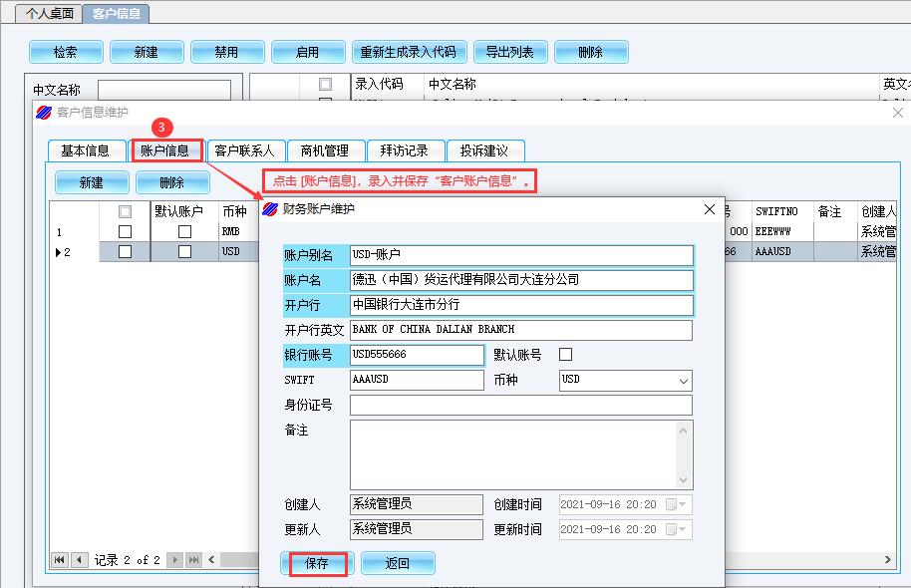The image size is (911, 588).
Task: Click scroll-down arrow in 备注 box
Action: coord(684,480)
